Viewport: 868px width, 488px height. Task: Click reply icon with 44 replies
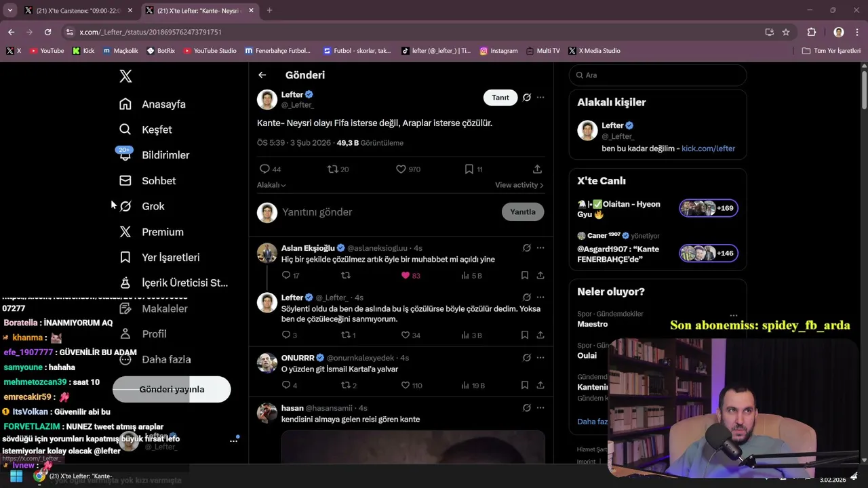tap(270, 169)
